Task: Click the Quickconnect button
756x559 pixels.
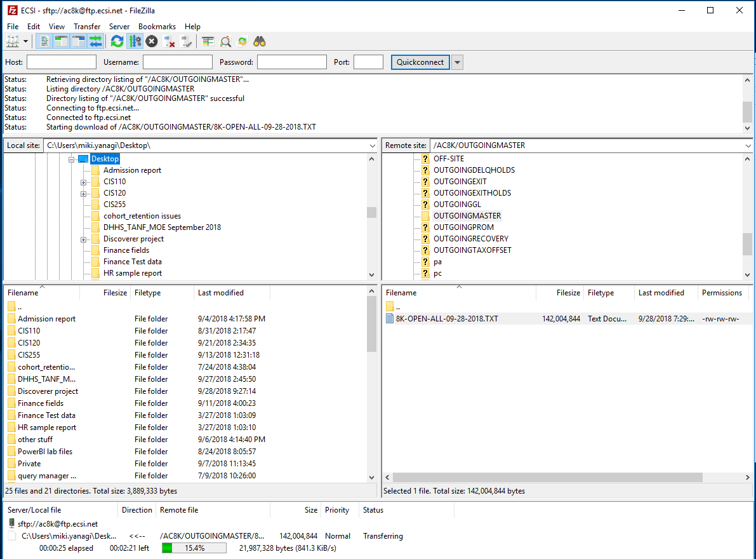Action: pyautogui.click(x=420, y=62)
